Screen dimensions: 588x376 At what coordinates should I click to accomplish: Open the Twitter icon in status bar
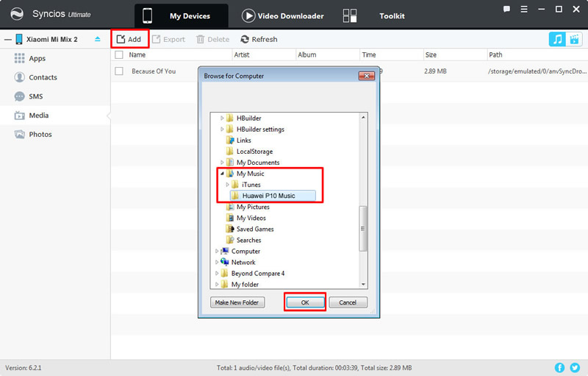(x=575, y=367)
